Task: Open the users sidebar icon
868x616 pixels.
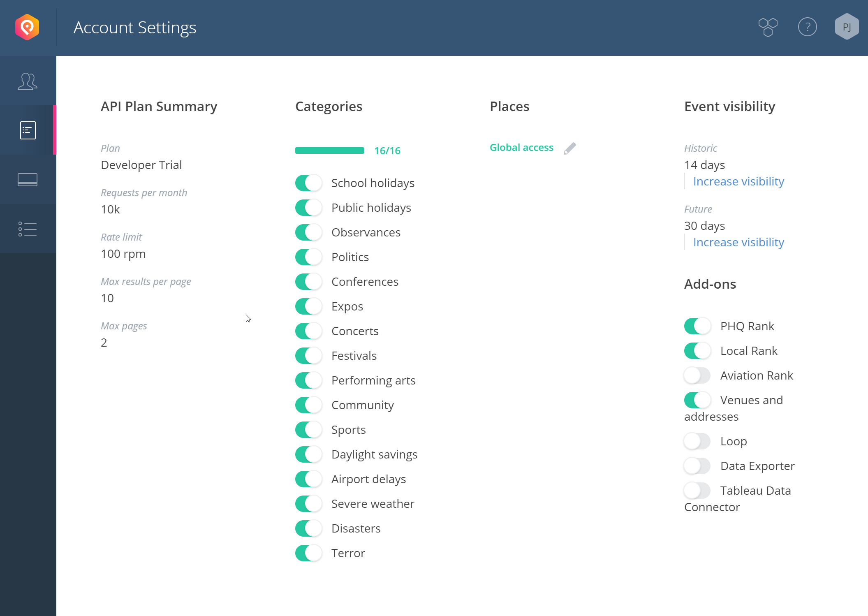Action: (x=28, y=81)
